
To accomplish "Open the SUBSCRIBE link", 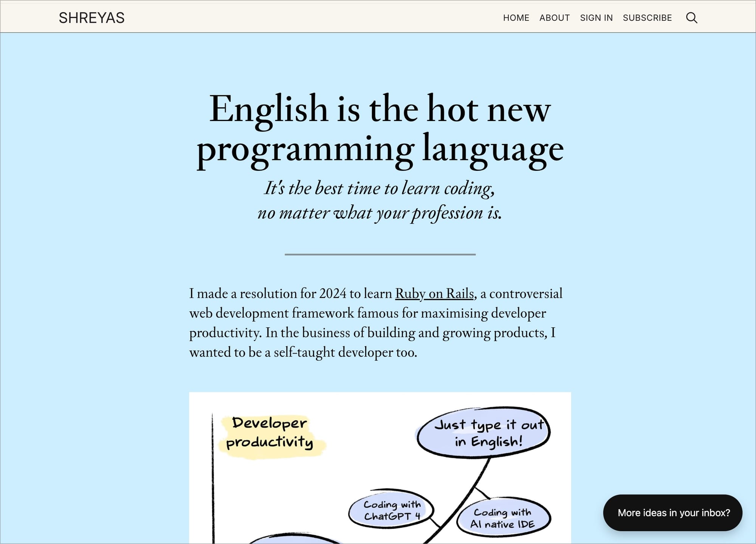I will click(x=647, y=18).
